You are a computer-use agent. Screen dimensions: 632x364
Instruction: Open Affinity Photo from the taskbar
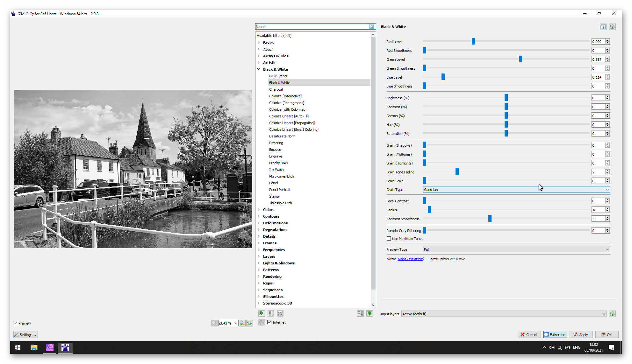[x=50, y=347]
